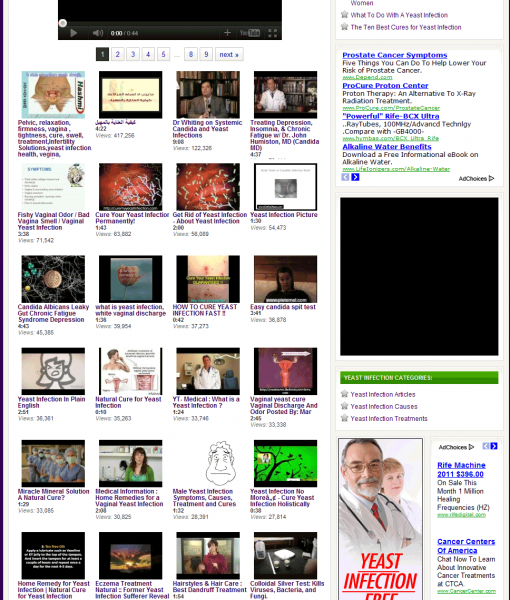Mute the video player volume icon

pyautogui.click(x=98, y=33)
